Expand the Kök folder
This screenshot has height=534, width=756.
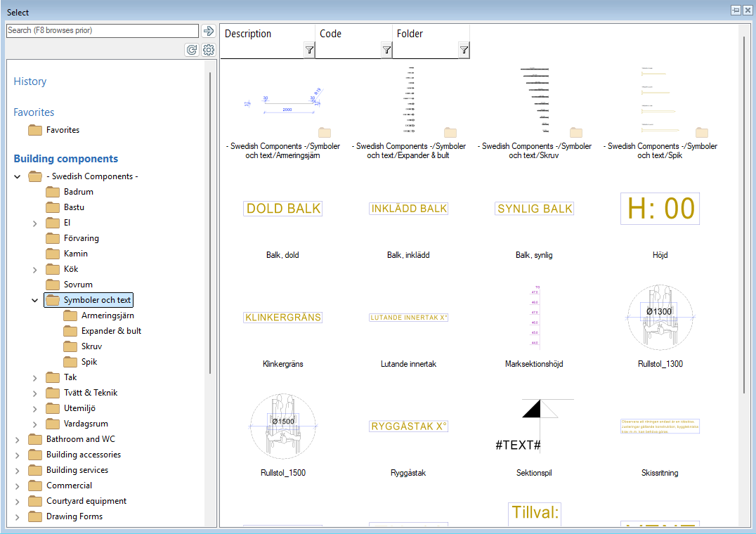(35, 270)
